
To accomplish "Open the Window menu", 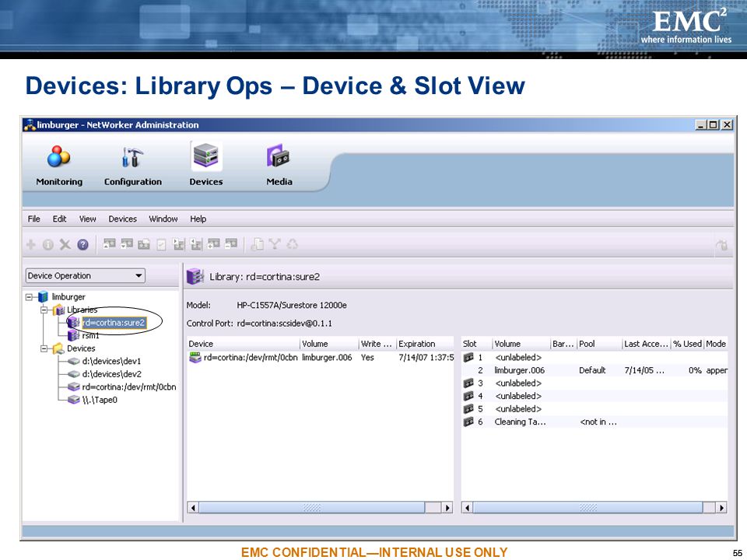I will (x=163, y=219).
